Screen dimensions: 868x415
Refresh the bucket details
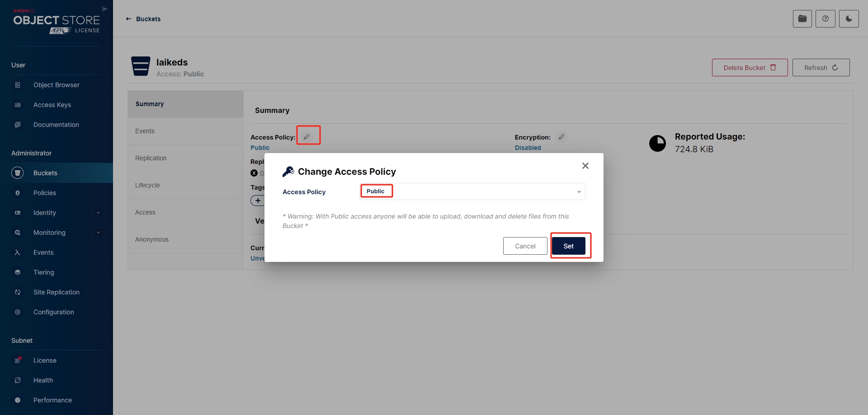[821, 68]
